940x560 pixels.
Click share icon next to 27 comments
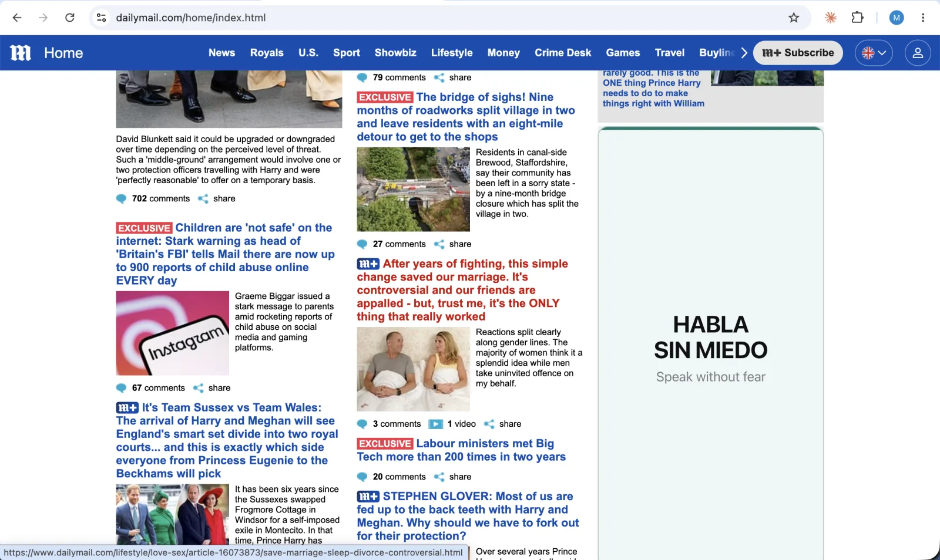439,244
